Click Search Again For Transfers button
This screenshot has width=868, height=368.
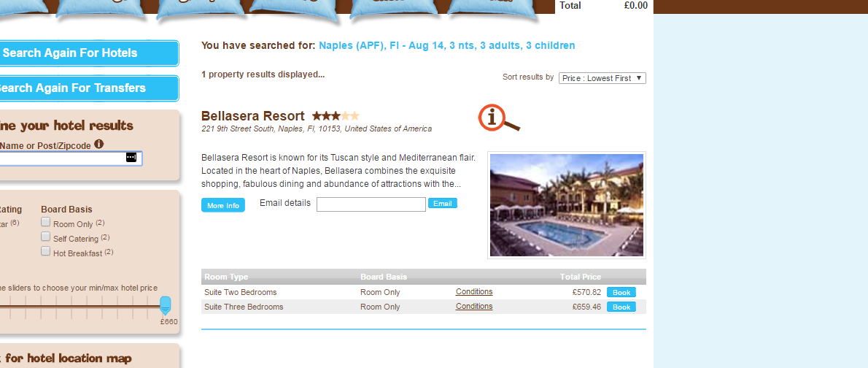pyautogui.click(x=88, y=88)
